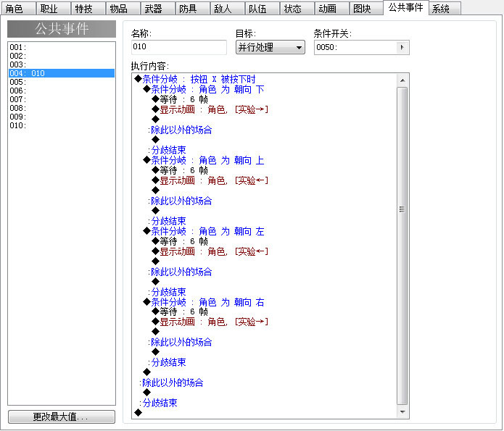
Task: Click the scroll down arrow of event content
Action: pyautogui.click(x=402, y=411)
